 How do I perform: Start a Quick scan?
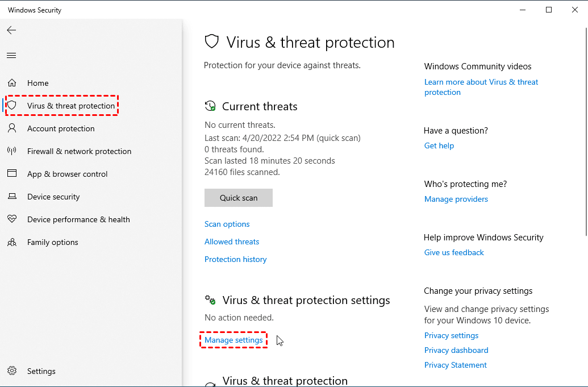click(x=239, y=198)
